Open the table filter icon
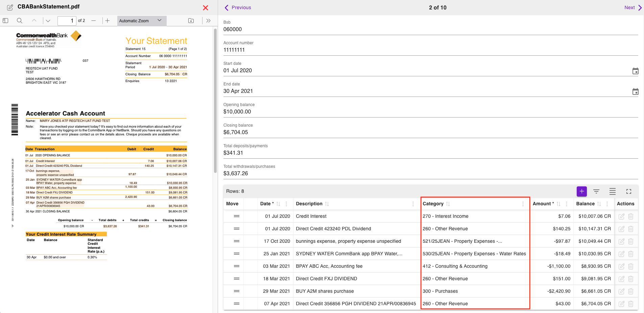The width and height of the screenshot is (644, 313). pos(596,191)
